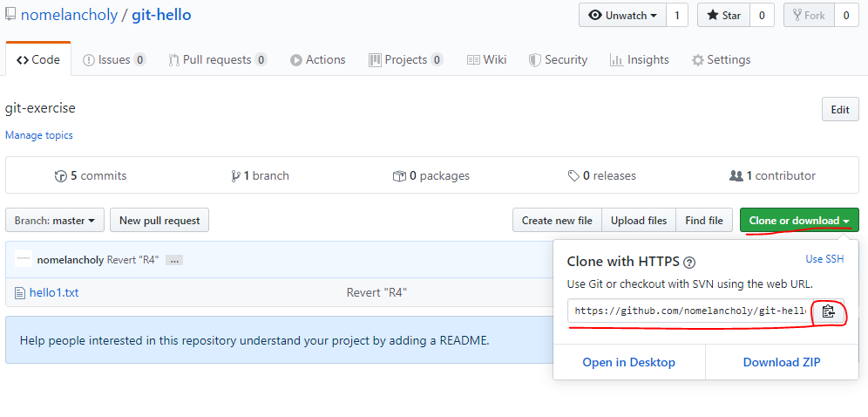Open the latest commit message Revert "R4"

pos(132,260)
